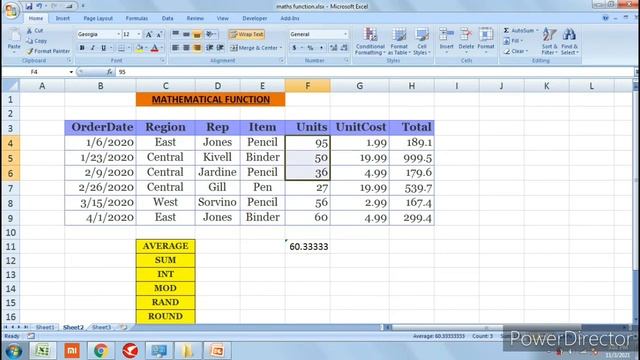This screenshot has height=360, width=640.
Task: Switch to the Data tab
Action: 167,18
